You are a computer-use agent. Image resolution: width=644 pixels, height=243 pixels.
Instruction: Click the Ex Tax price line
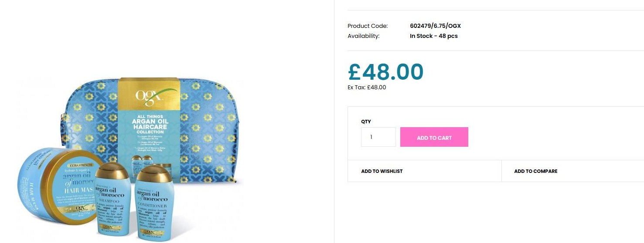[367, 87]
